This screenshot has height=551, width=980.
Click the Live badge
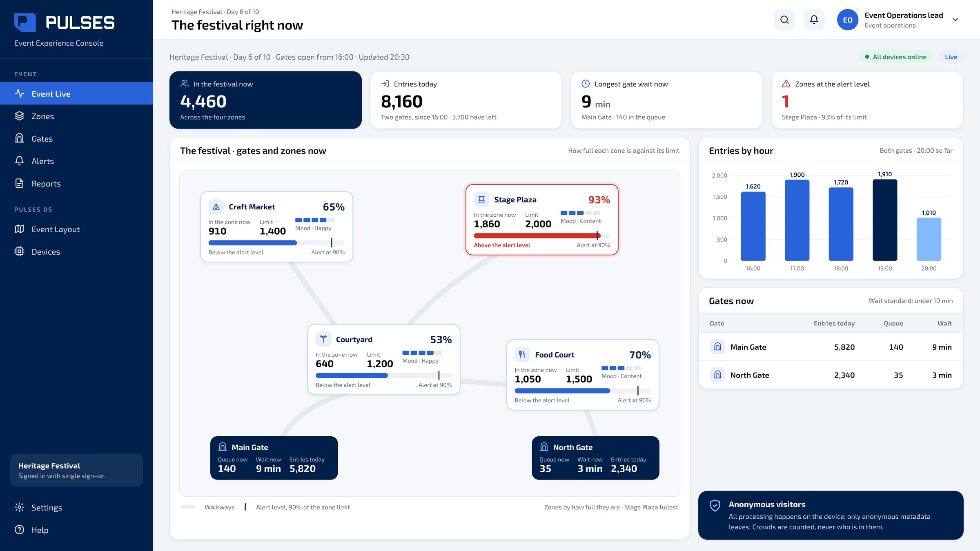[x=951, y=57]
